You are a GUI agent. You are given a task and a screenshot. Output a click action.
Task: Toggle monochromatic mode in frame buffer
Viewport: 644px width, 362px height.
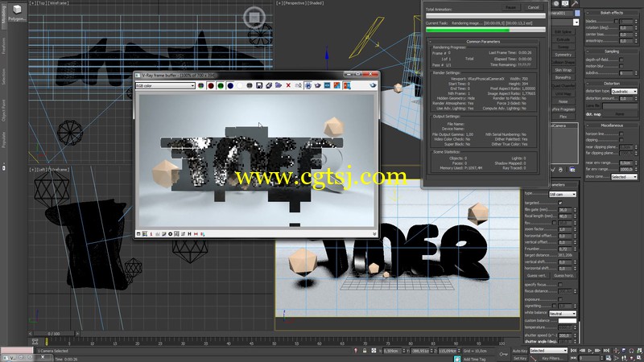250,85
